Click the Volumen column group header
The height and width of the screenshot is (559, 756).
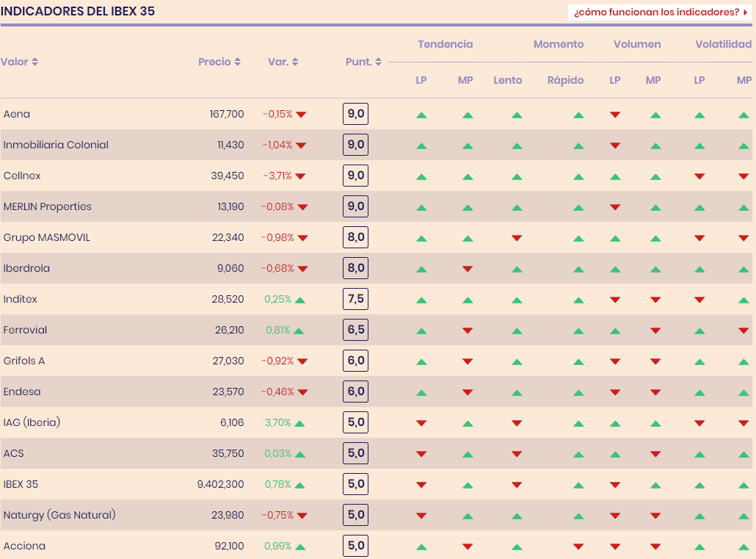tap(637, 45)
